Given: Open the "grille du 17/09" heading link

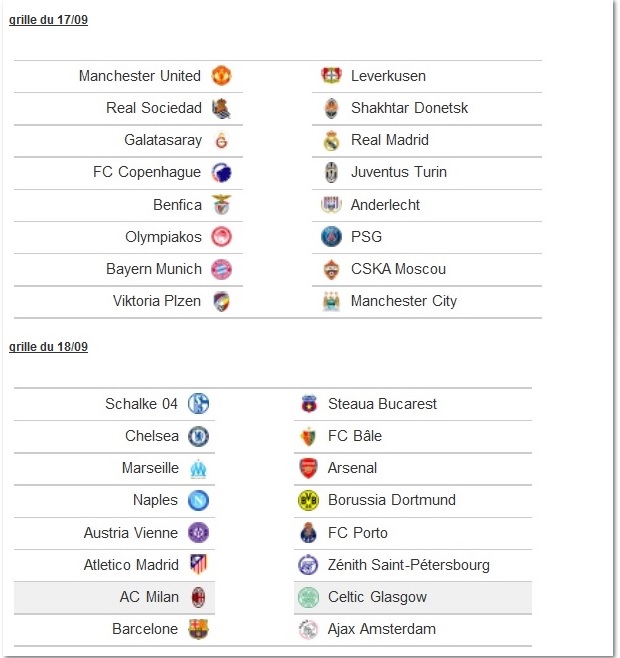Looking at the screenshot, I should click(x=48, y=20).
